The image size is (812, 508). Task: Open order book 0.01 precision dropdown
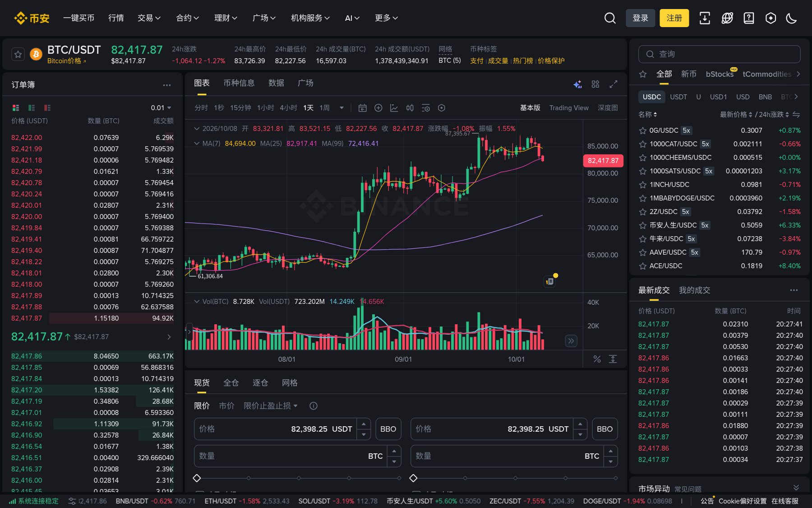tap(161, 107)
